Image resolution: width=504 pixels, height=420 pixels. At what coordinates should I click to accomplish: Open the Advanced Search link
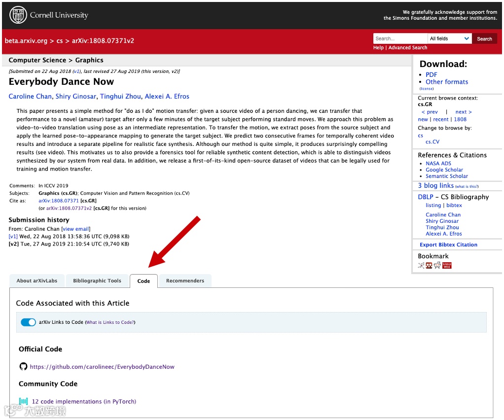tap(408, 47)
